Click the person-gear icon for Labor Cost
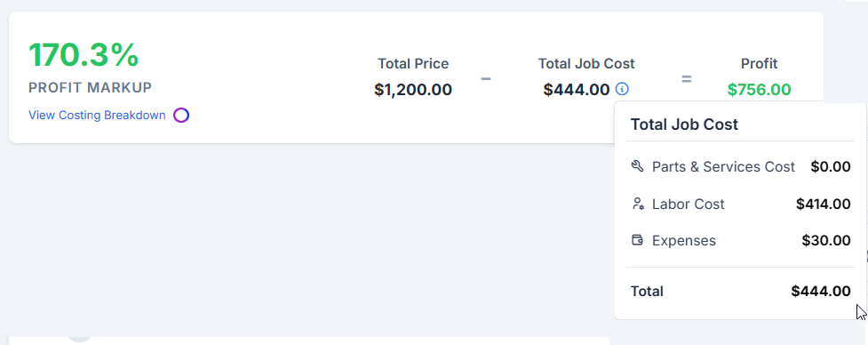 tap(638, 204)
